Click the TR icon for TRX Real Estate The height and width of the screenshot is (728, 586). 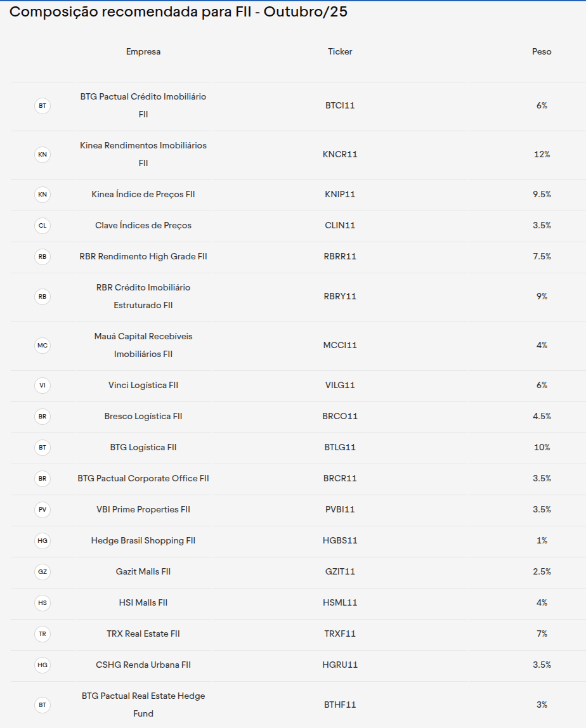[42, 634]
